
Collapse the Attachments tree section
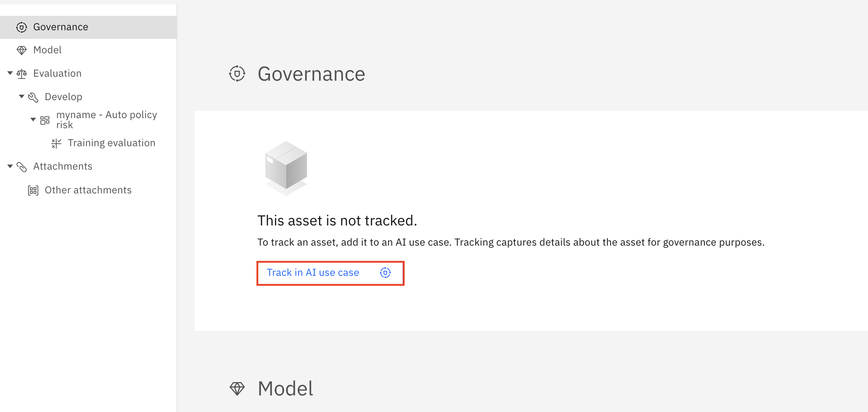pyautogui.click(x=10, y=166)
